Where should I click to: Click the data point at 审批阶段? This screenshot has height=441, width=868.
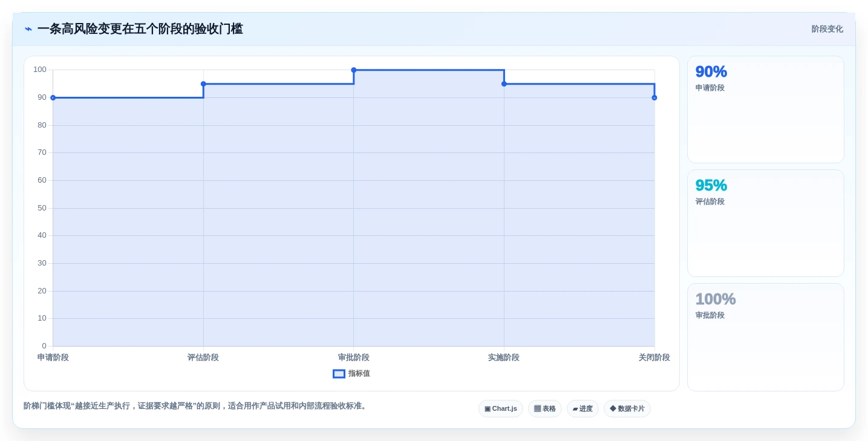point(354,70)
